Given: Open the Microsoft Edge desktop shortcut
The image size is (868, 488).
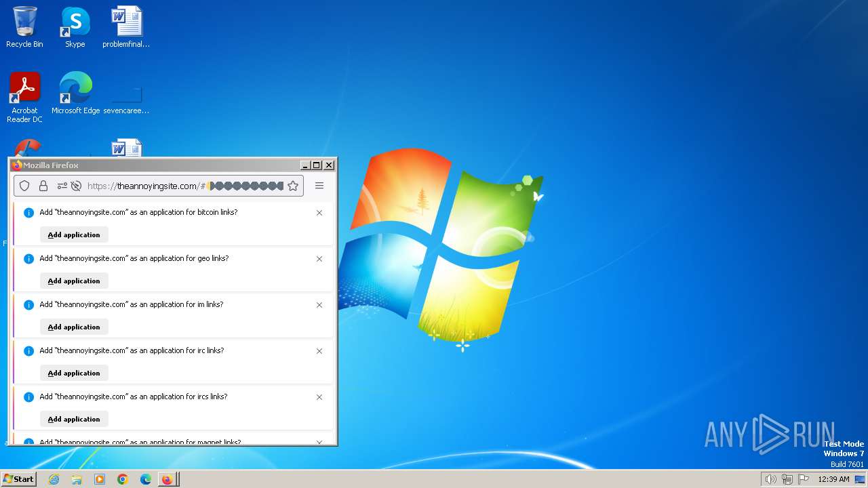Looking at the screenshot, I should pyautogui.click(x=75, y=93).
